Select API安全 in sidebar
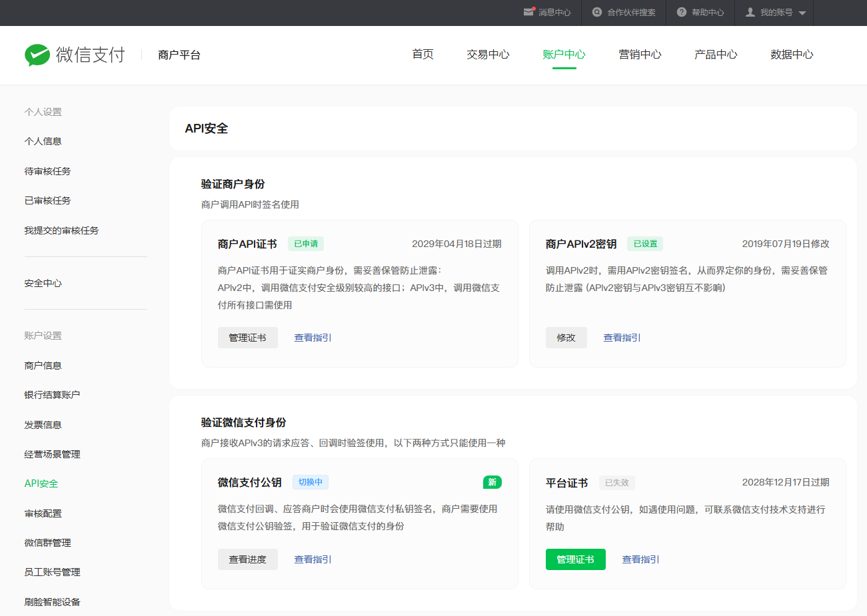 41,483
